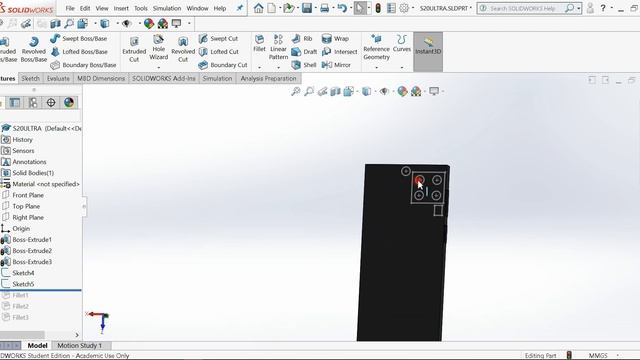This screenshot has height=360, width=640.
Task: Switch to the Motion Study 1 tab
Action: coord(80,345)
